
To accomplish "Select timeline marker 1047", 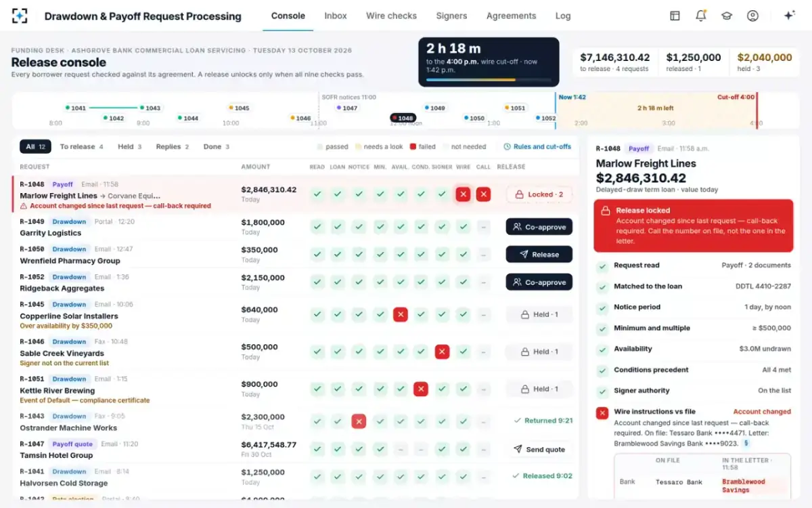I will (x=346, y=108).
